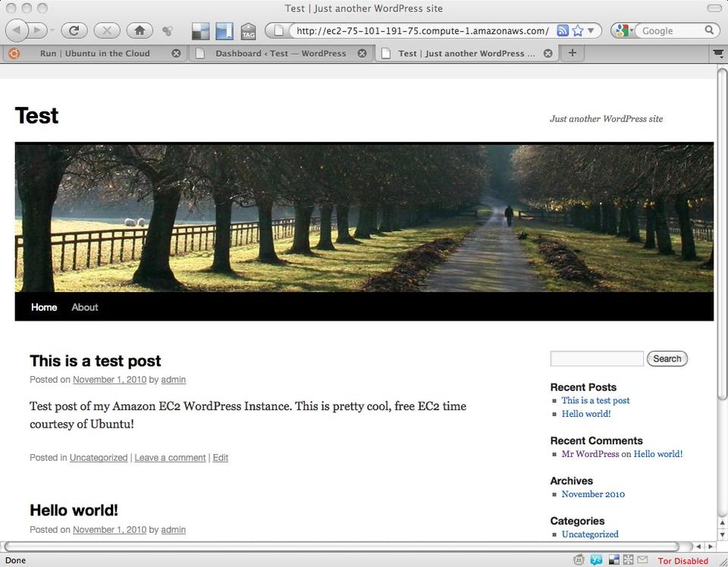
Task: Click inside the sidebar search text field
Action: coord(596,359)
